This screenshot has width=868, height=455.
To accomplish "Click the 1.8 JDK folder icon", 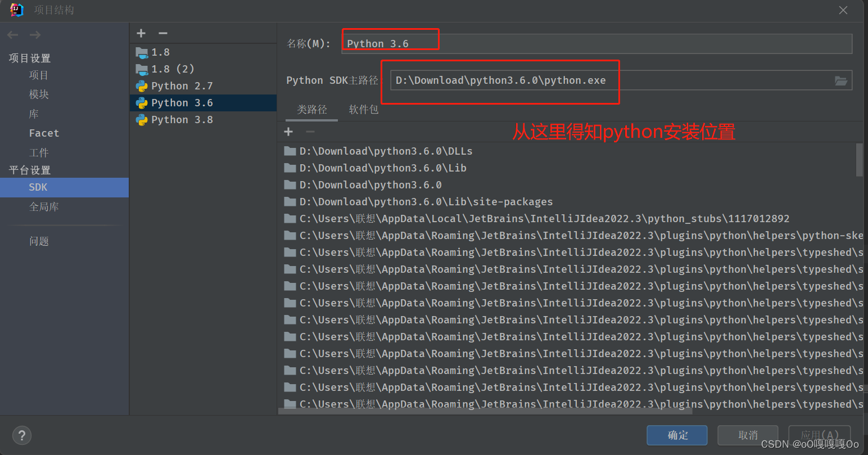I will (x=142, y=52).
